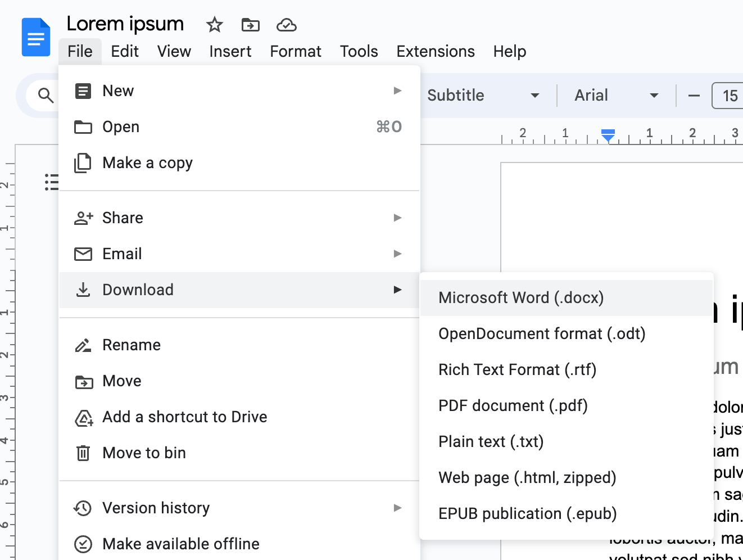Open the Subtitle paragraph style dropdown
The height and width of the screenshot is (560, 743).
483,96
